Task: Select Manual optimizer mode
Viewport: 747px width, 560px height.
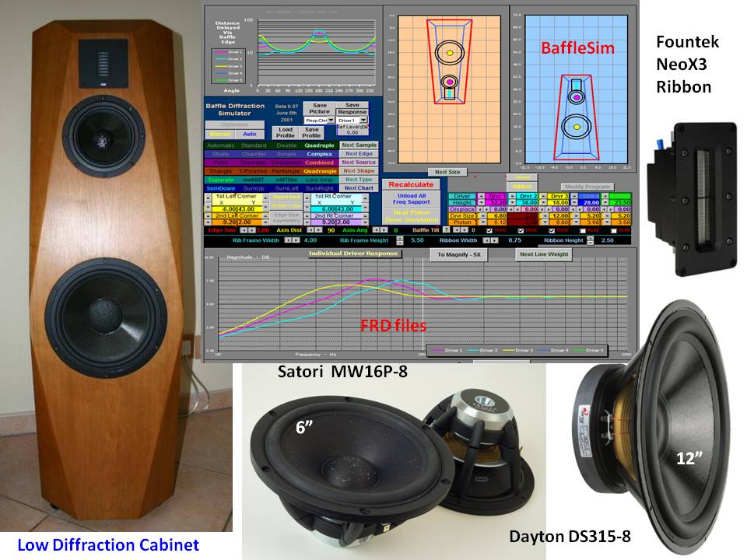Action: click(220, 135)
